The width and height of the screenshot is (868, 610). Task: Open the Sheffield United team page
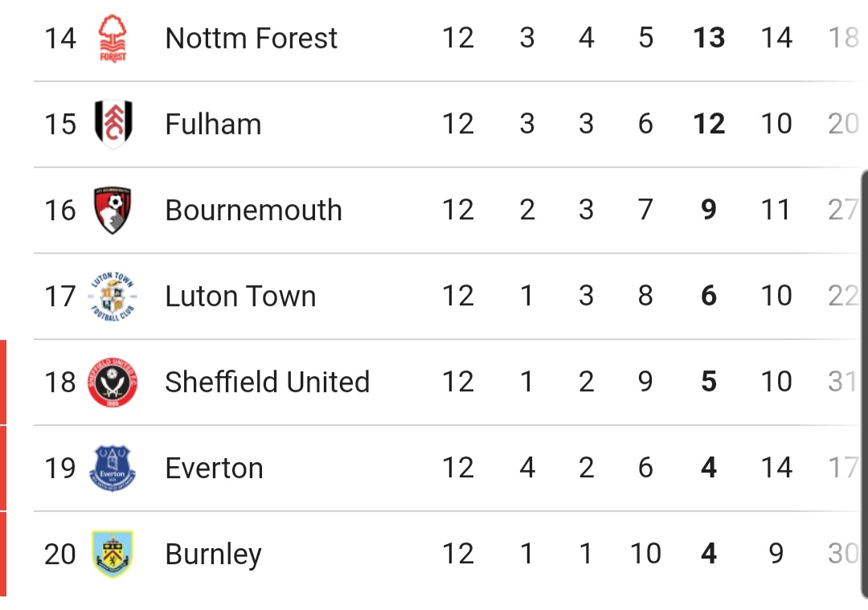(x=268, y=382)
